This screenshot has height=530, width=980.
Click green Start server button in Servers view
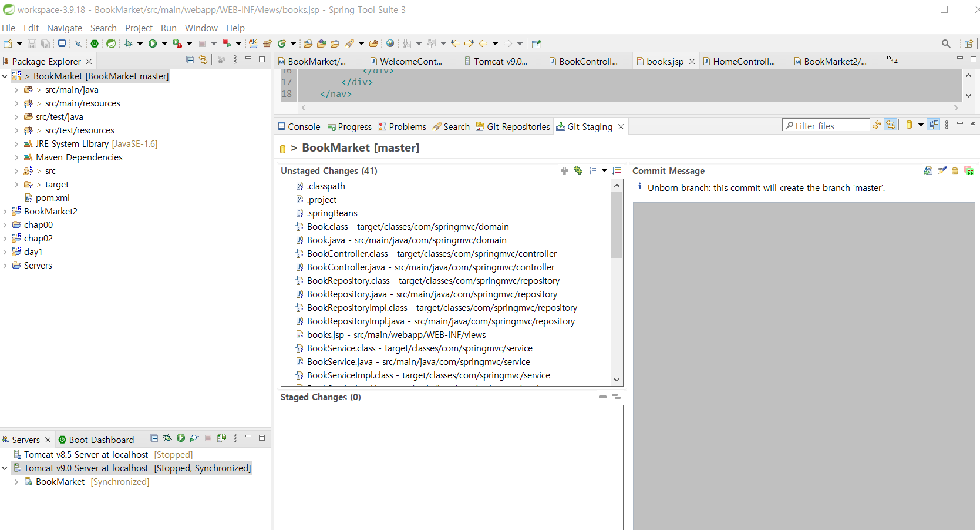[181, 438]
